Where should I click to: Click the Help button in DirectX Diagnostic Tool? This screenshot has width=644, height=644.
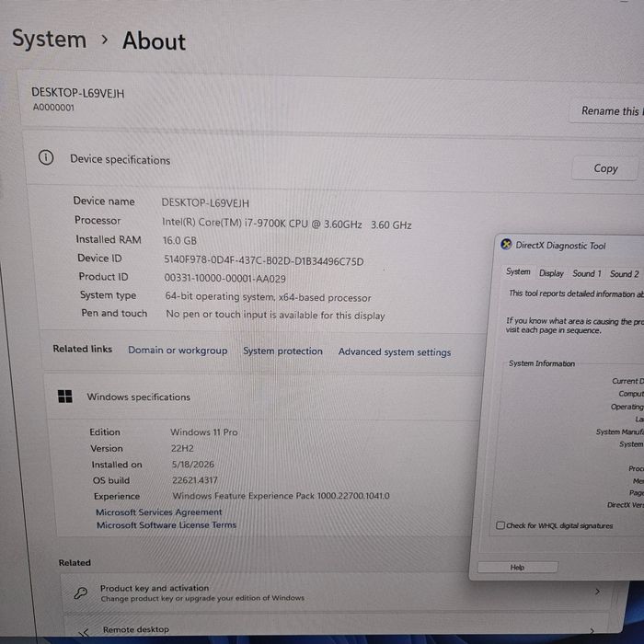517,568
